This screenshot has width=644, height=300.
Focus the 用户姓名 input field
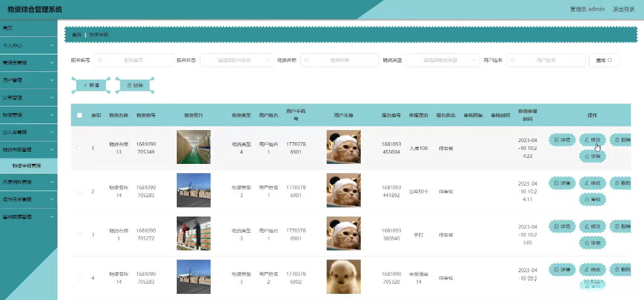coord(546,60)
